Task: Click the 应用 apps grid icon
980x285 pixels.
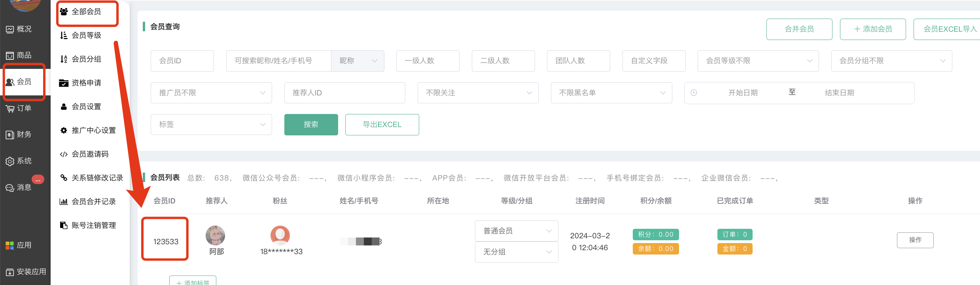Action: click(10, 245)
